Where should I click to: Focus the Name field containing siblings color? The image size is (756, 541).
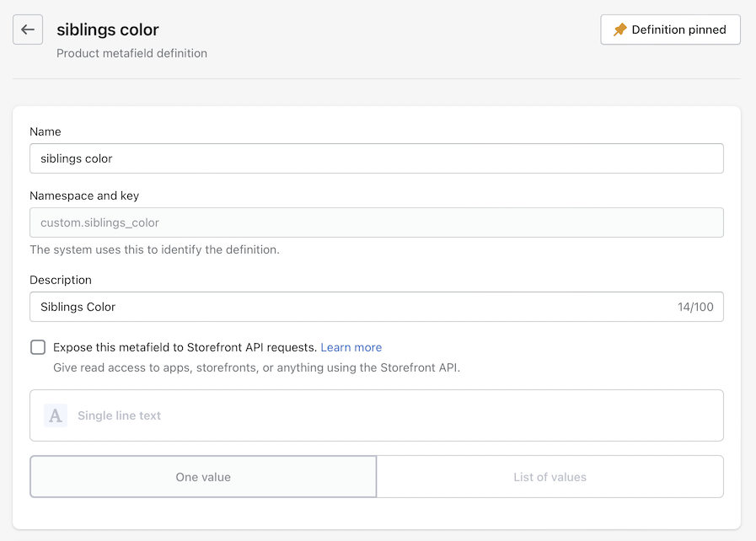coord(376,158)
